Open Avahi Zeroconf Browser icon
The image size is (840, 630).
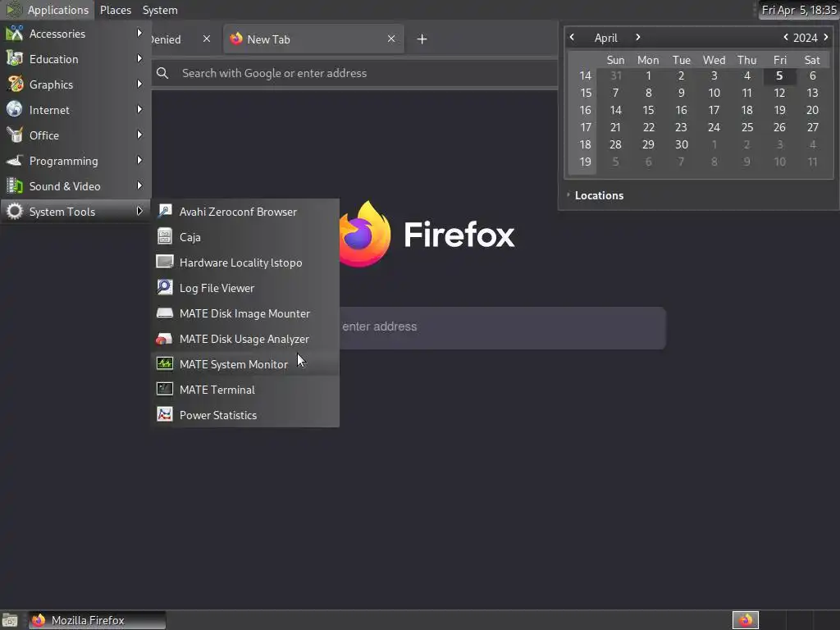coord(164,211)
